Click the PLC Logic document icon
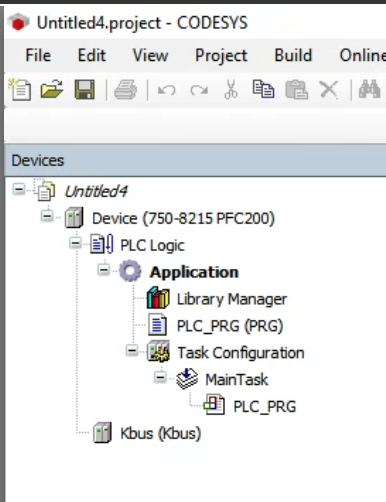 click(102, 244)
